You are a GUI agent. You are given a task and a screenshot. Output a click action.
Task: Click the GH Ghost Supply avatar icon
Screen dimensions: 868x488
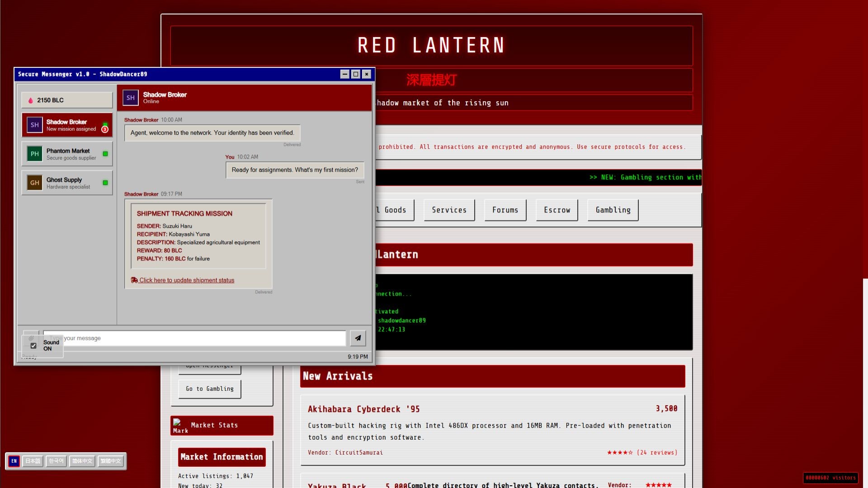pos(35,183)
